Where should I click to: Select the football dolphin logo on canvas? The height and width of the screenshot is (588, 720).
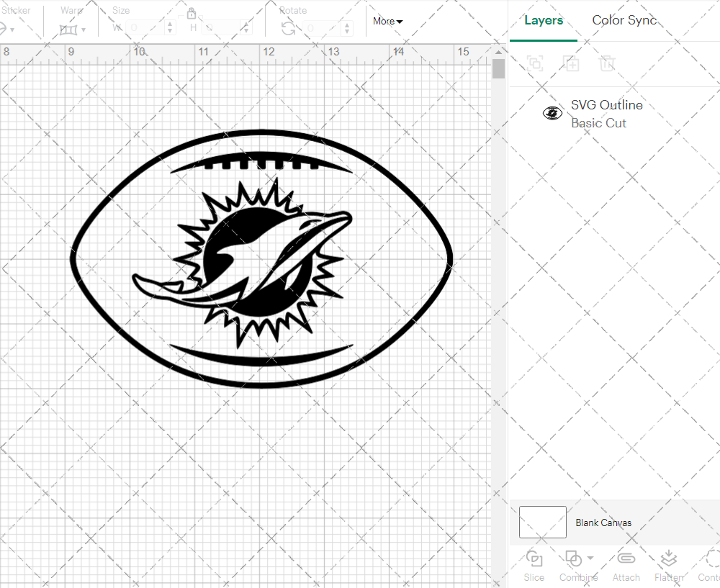point(261,259)
